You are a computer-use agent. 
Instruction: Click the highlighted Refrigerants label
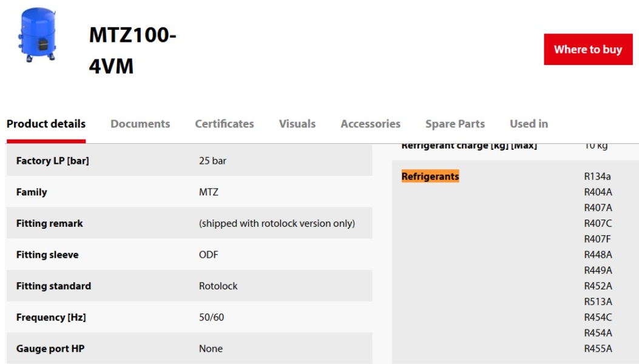(430, 177)
